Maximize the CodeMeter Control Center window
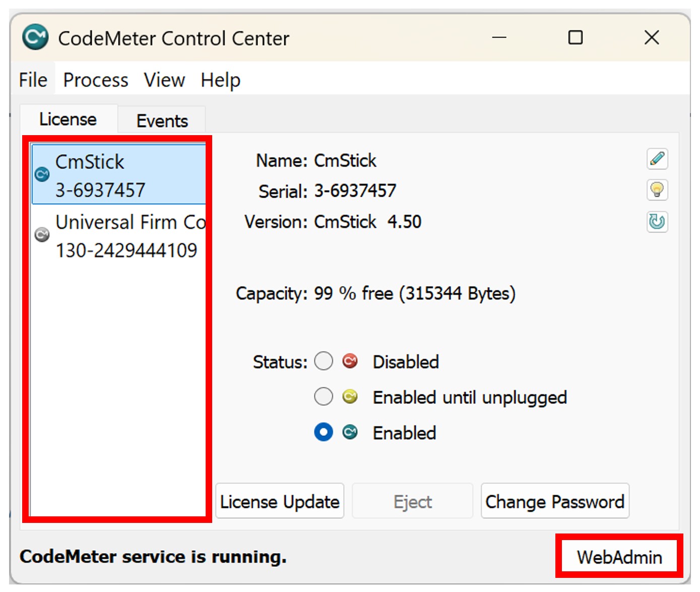 click(x=576, y=37)
